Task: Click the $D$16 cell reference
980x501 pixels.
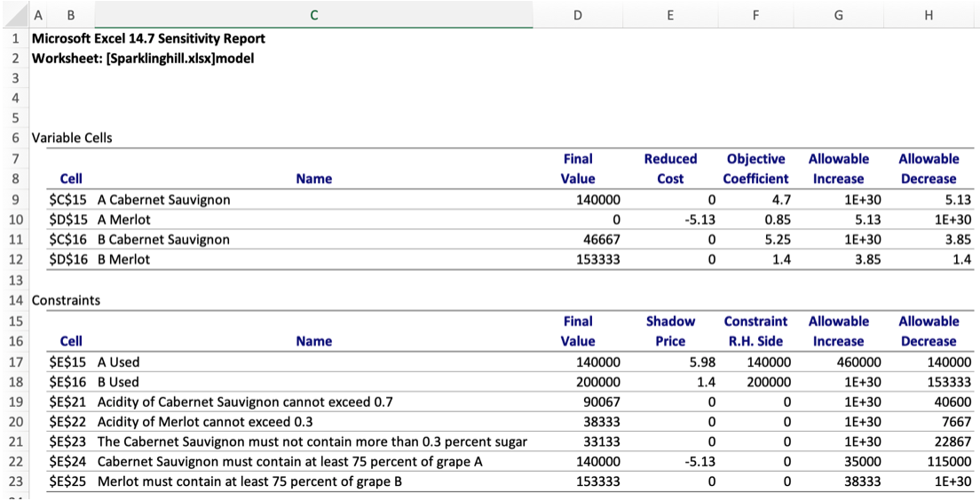Action: pos(67,259)
